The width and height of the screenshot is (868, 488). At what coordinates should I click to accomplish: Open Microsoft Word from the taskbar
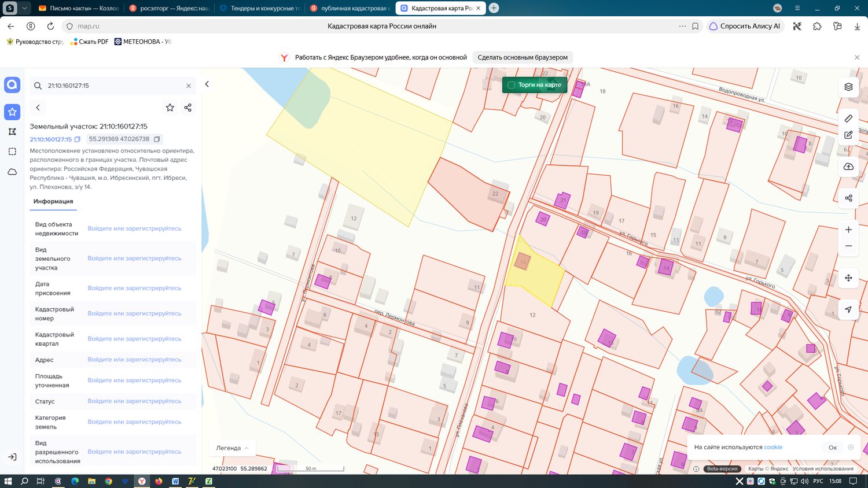pos(175,481)
